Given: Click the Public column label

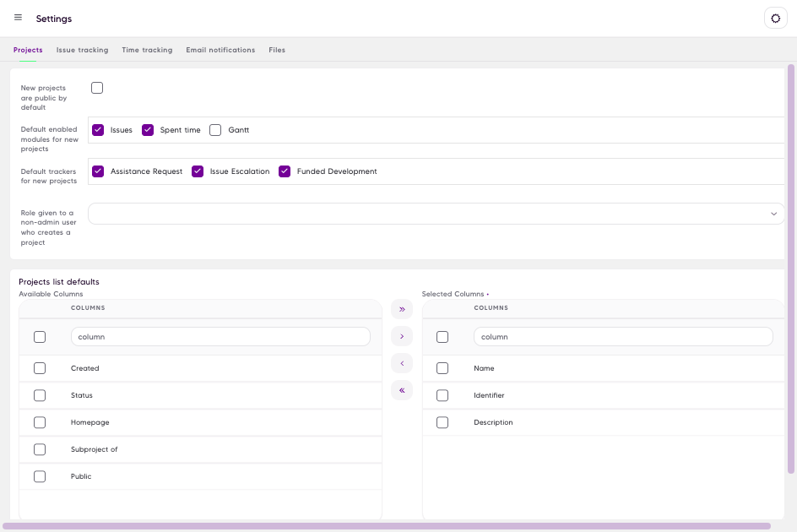Looking at the screenshot, I should [x=81, y=476].
